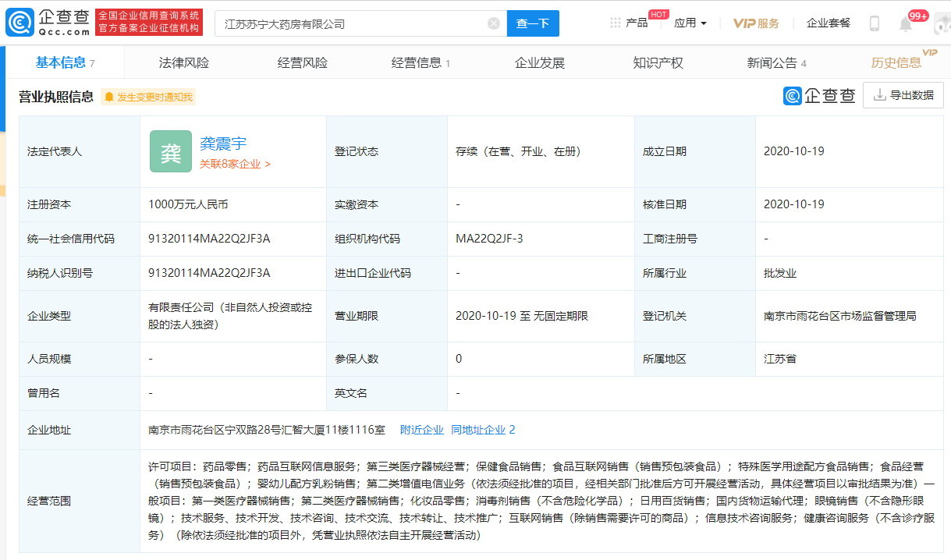Open the mobile app phone icon
This screenshot has height=560, width=951.
875,23
